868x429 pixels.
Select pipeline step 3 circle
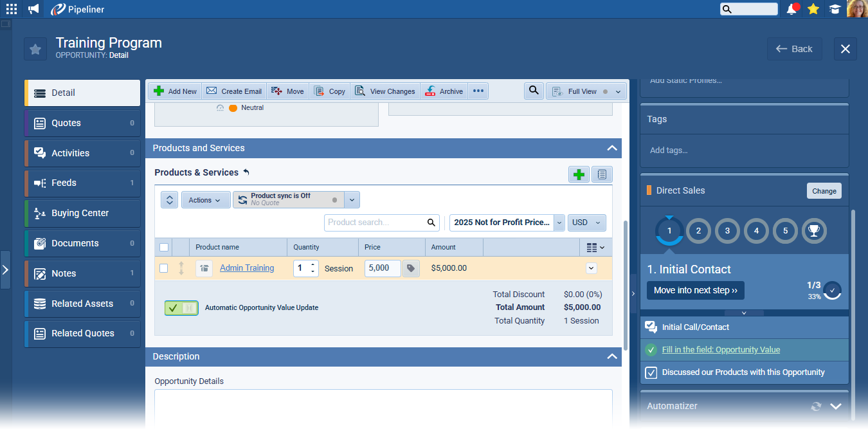[x=727, y=230]
